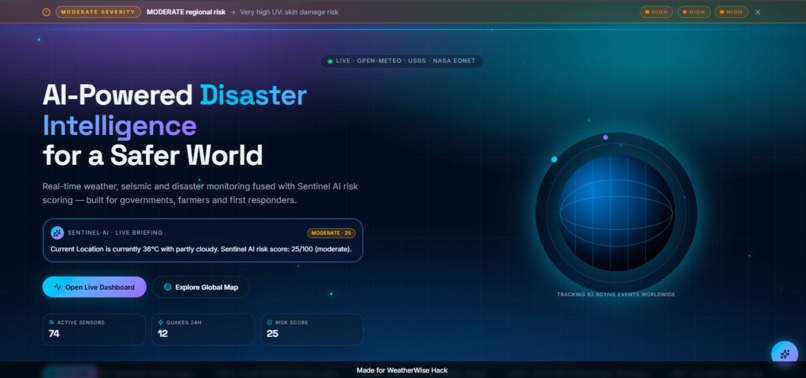Click the warning icon in alert banner
The height and width of the screenshot is (378, 806).
point(46,12)
